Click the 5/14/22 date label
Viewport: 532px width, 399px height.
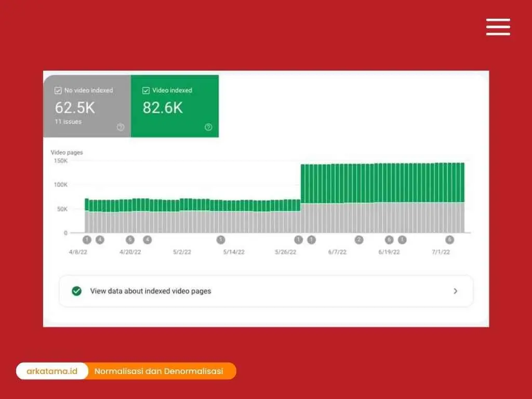point(234,252)
